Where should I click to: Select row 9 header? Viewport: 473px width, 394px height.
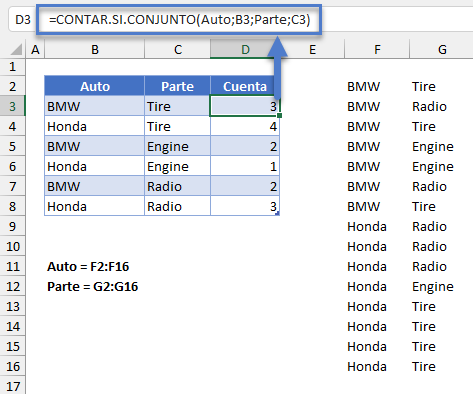click(x=13, y=226)
